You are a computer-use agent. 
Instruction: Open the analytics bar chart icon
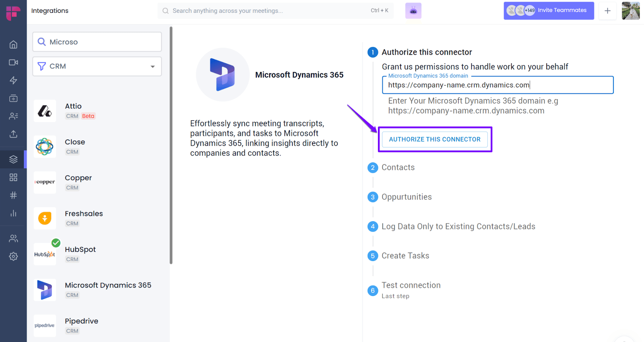click(13, 213)
